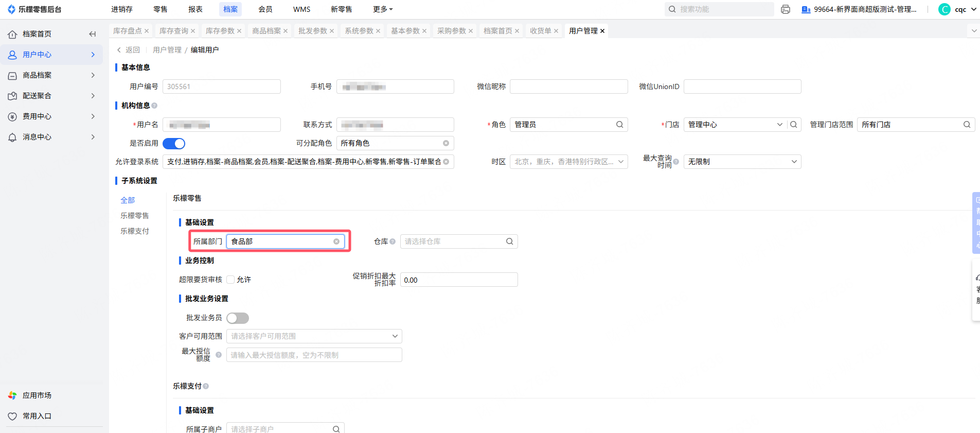Viewport: 980px width, 433px height.
Task: Expand the 费用中心 sidebar menu
Action: tap(51, 116)
